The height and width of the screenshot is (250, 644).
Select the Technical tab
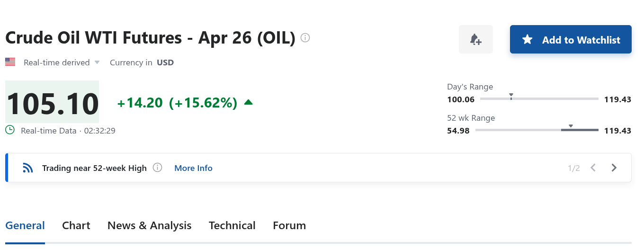click(232, 225)
